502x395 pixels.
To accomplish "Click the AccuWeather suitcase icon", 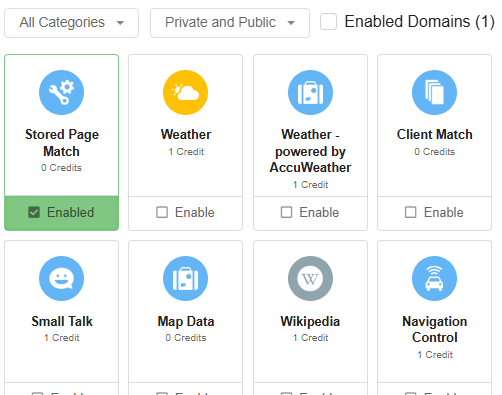I will [310, 92].
